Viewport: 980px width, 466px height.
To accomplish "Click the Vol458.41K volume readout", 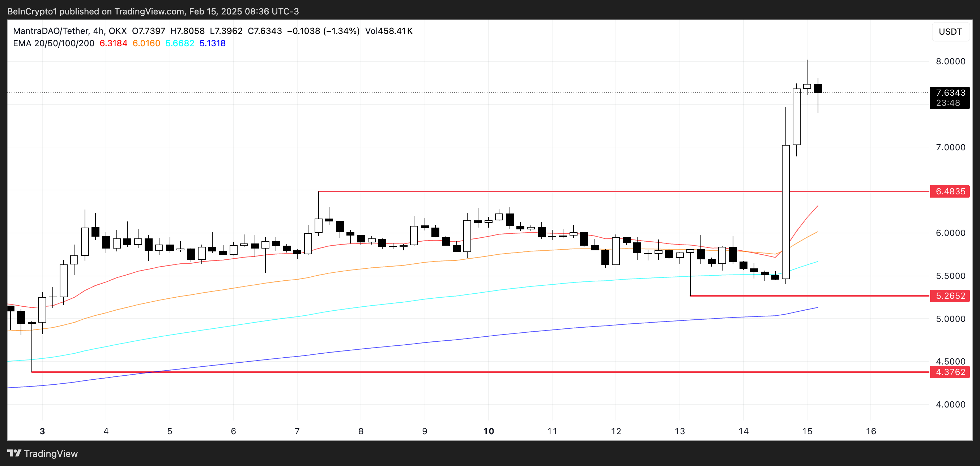I will [x=388, y=31].
